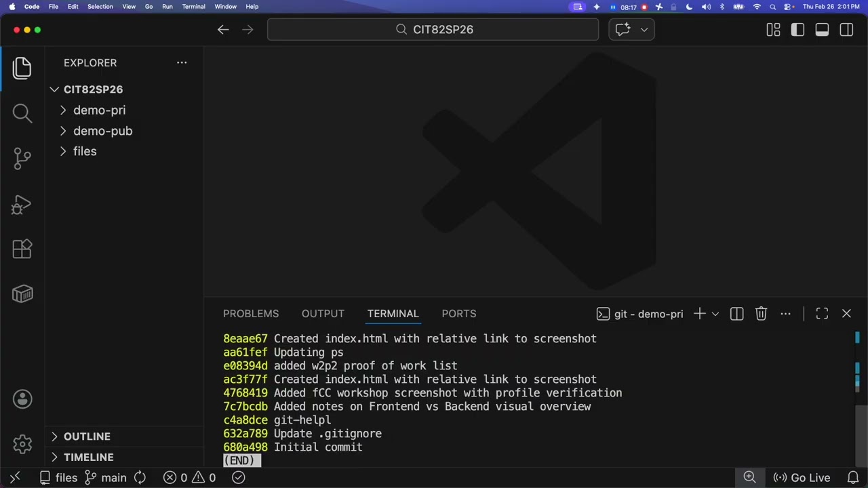
Task: Open the Go menu
Action: 149,7
